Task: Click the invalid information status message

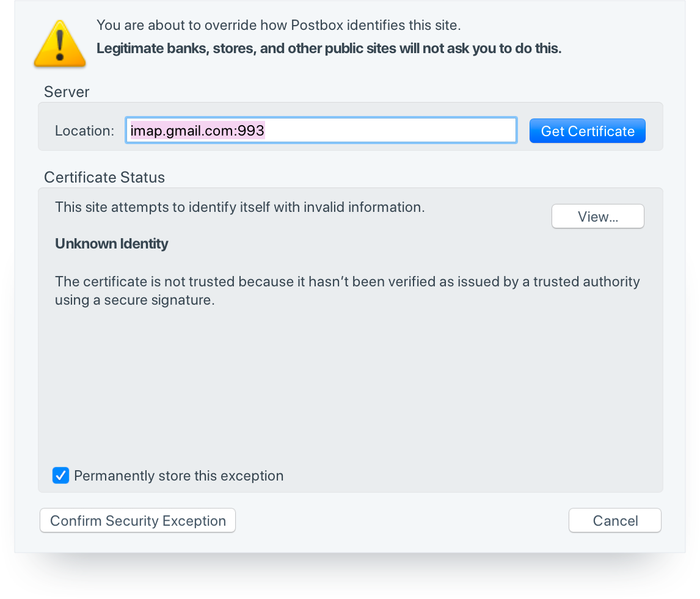Action: [x=239, y=207]
